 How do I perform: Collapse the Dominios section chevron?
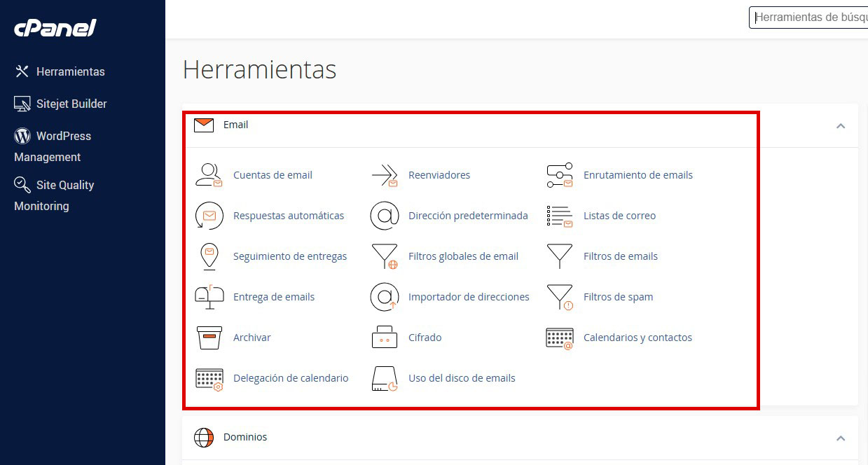coord(841,438)
